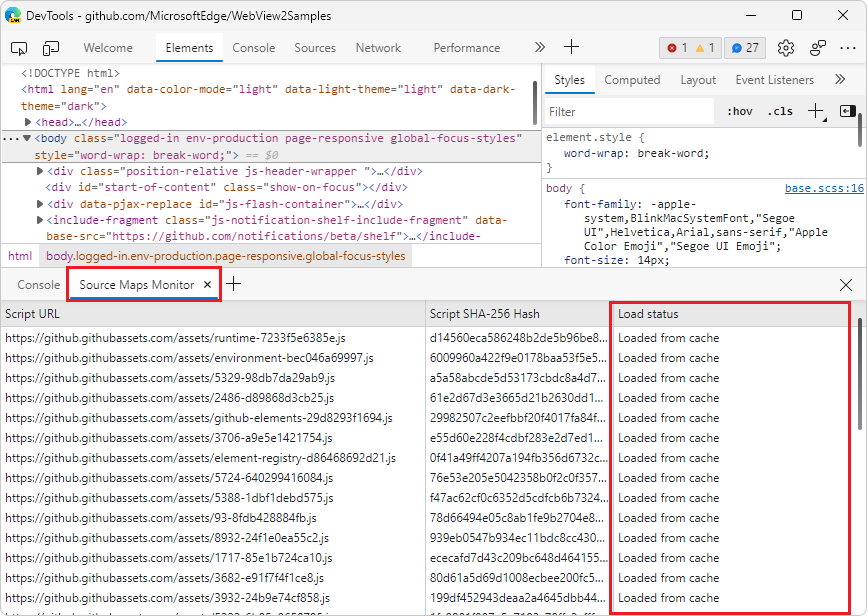
Task: Open base.scss:16 source link
Action: (x=824, y=189)
